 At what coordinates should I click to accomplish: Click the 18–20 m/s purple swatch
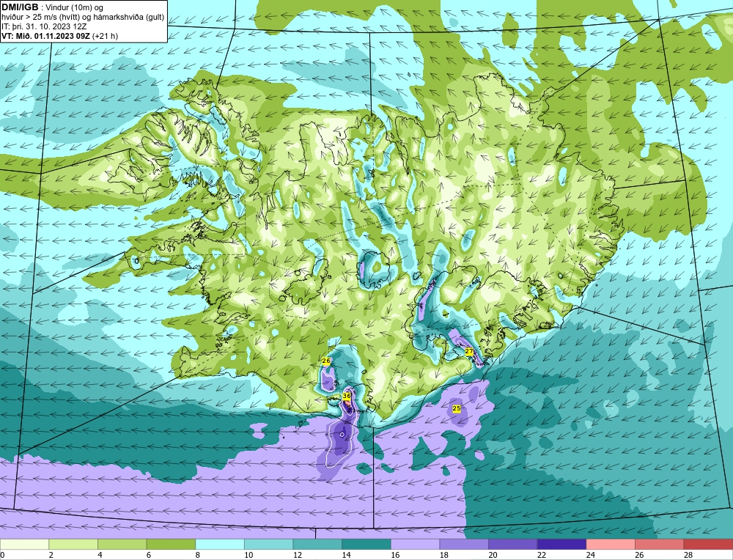(x=464, y=545)
